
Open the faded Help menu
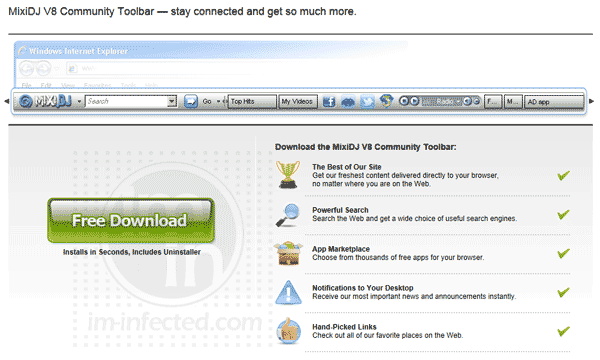point(152,85)
